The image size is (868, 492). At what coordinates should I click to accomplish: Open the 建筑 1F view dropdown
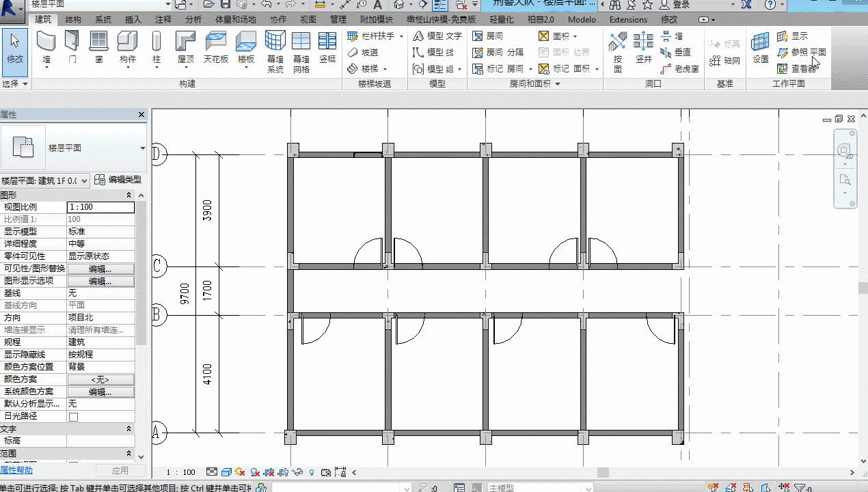pos(45,180)
